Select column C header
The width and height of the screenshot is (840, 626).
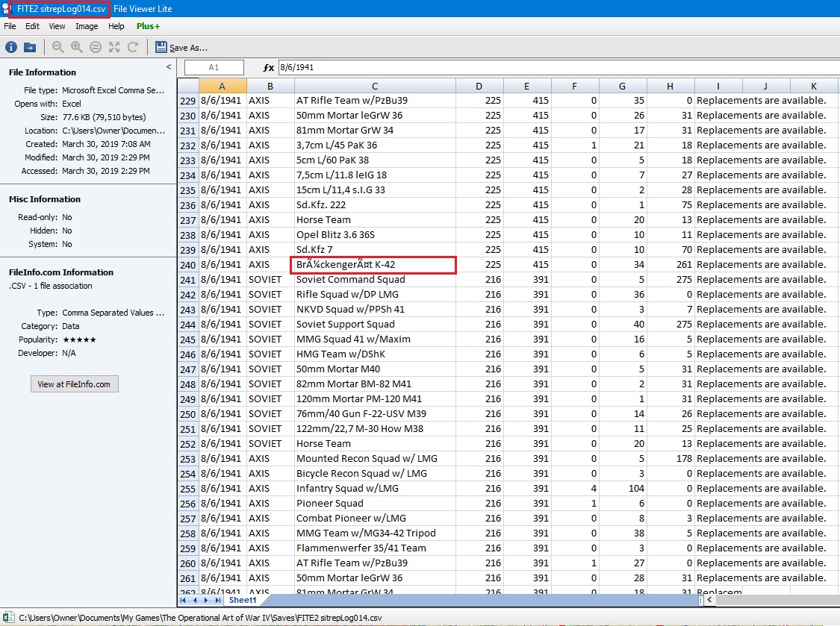(375, 86)
